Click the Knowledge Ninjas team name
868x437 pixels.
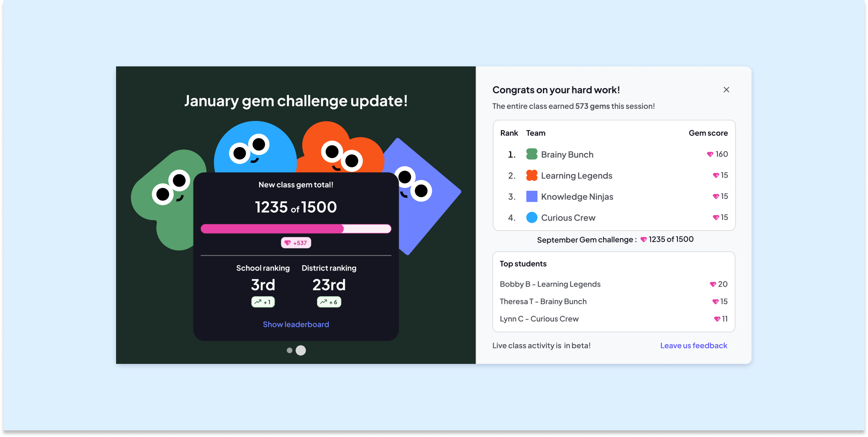577,197
